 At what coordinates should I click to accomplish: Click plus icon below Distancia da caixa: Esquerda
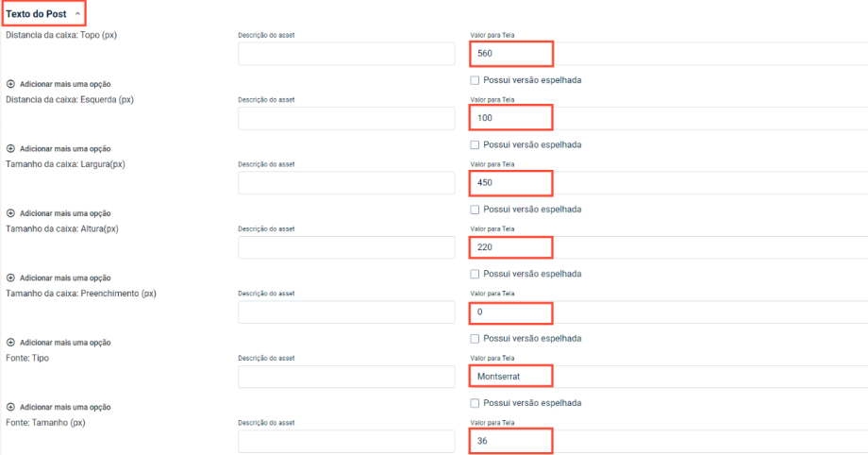[x=11, y=148]
